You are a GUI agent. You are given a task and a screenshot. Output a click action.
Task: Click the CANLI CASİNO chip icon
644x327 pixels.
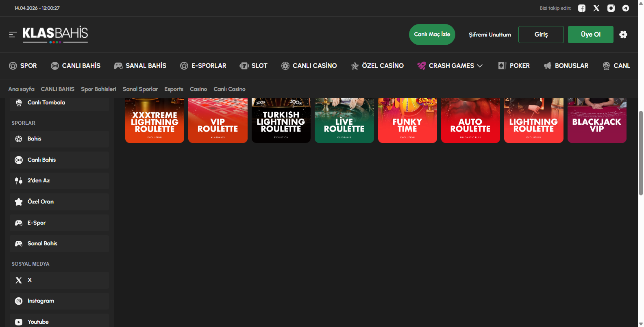[x=285, y=66]
